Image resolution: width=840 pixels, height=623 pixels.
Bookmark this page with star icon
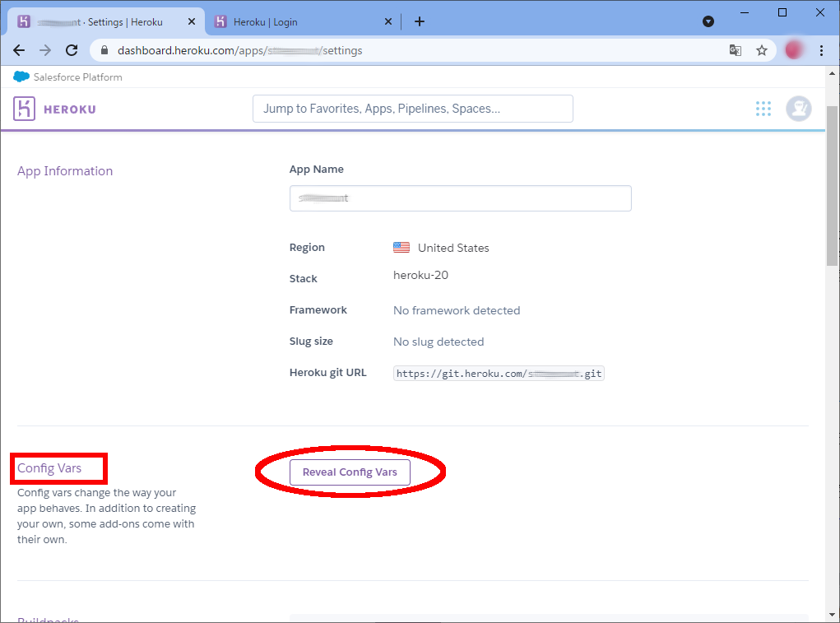tap(762, 50)
